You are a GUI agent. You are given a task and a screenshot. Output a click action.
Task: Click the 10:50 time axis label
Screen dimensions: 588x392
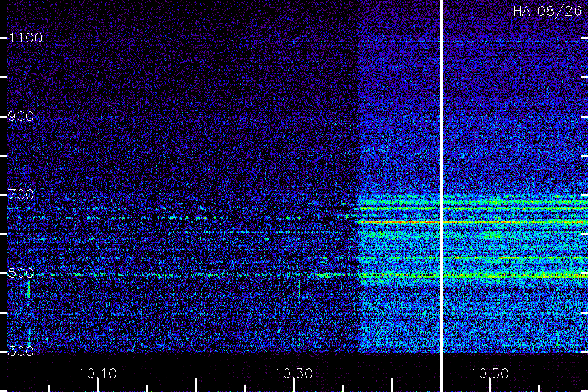point(490,373)
